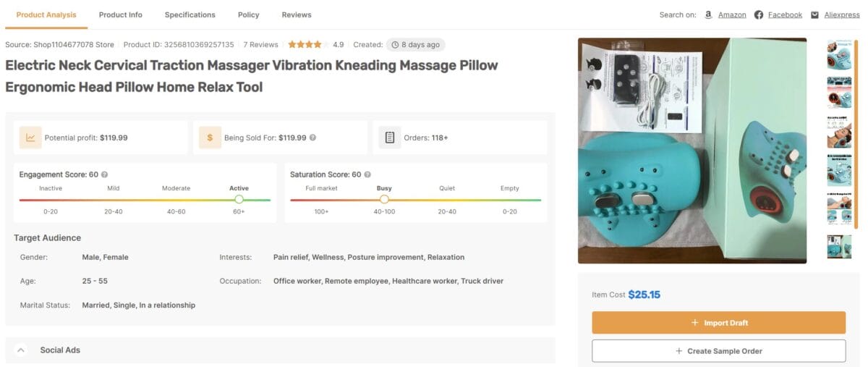Click the Engagement Score slider handle
The width and height of the screenshot is (868, 367).
(x=239, y=199)
